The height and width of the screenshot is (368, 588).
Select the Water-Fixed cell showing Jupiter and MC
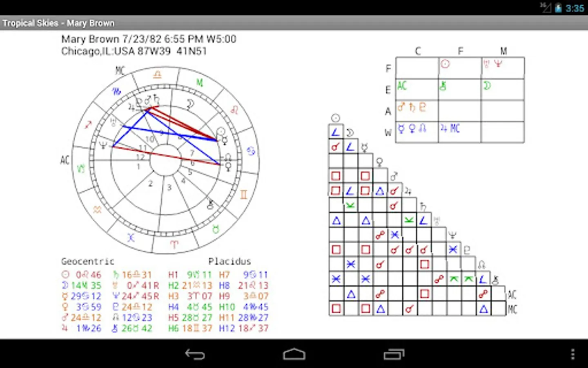[460, 132]
